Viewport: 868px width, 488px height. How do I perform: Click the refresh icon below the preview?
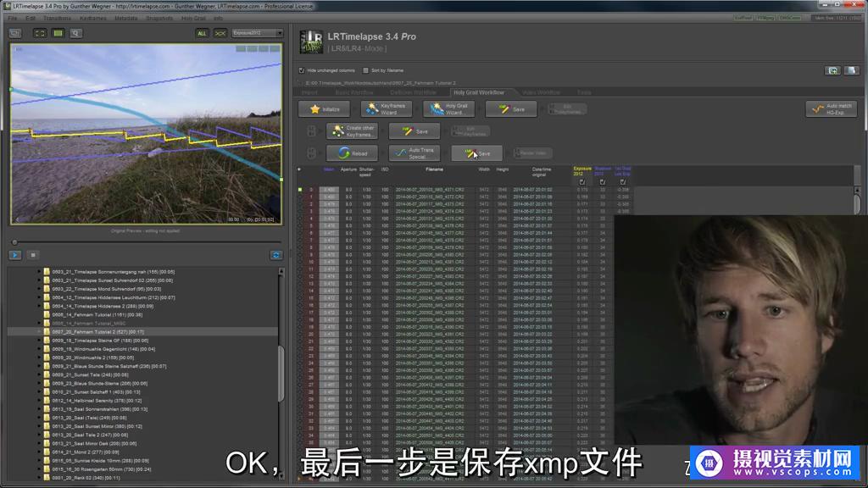[275, 255]
